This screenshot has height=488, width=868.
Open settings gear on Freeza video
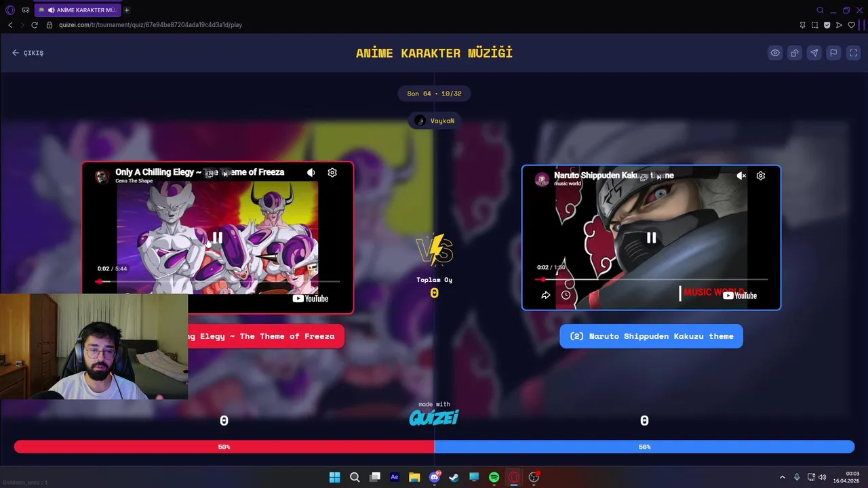[332, 173]
